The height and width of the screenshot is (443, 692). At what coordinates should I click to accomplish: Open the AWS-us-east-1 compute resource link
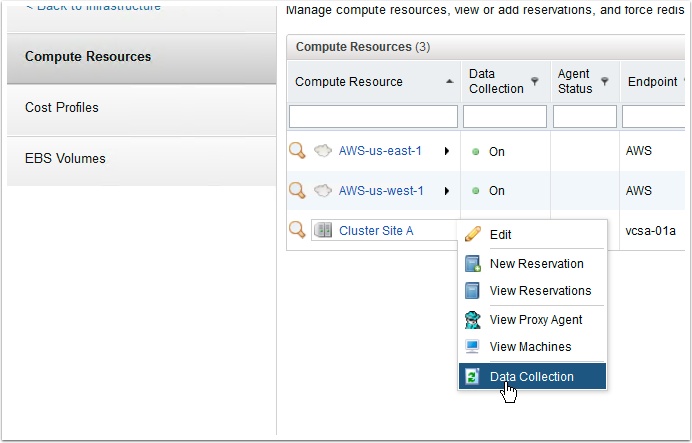coord(380,151)
